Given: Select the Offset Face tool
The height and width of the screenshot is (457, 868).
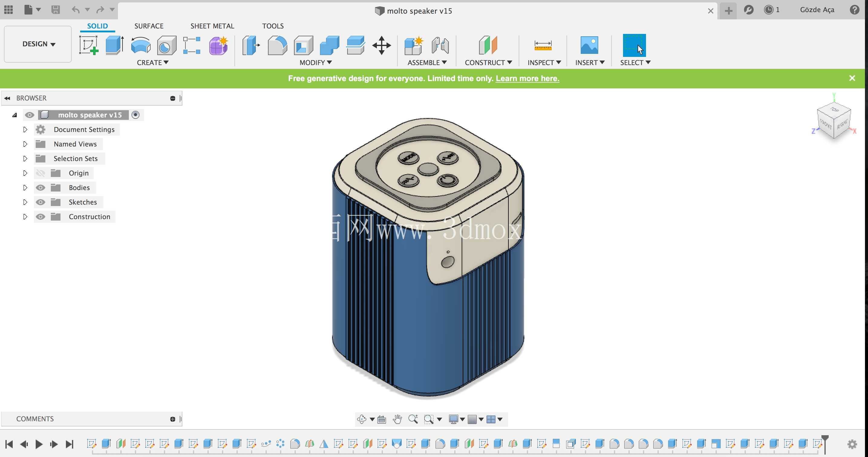Looking at the screenshot, I should pyautogui.click(x=355, y=45).
